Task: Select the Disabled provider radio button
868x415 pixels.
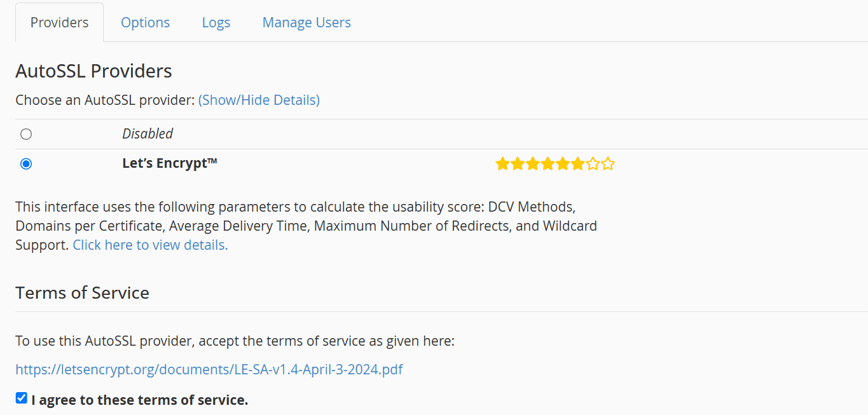Action: pyautogui.click(x=26, y=134)
